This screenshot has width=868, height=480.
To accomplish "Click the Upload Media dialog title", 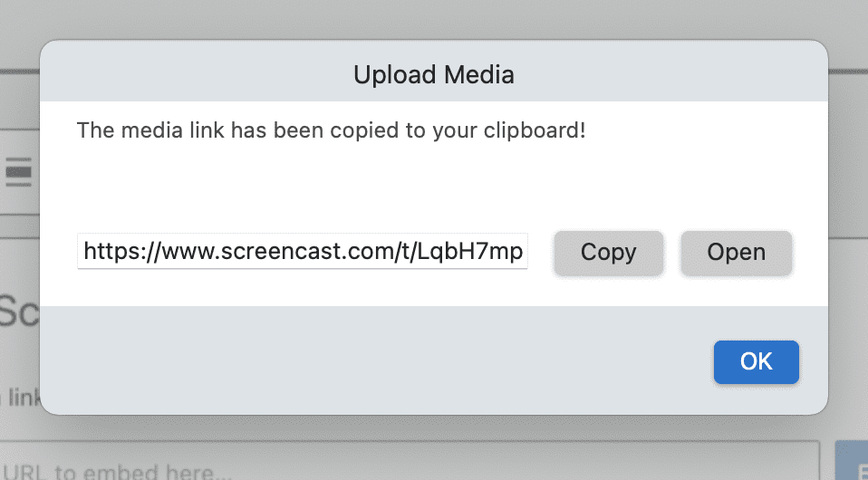I will coord(433,74).
